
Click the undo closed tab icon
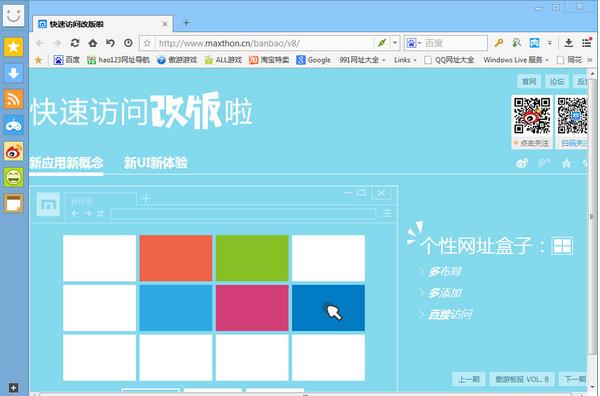coord(110,43)
